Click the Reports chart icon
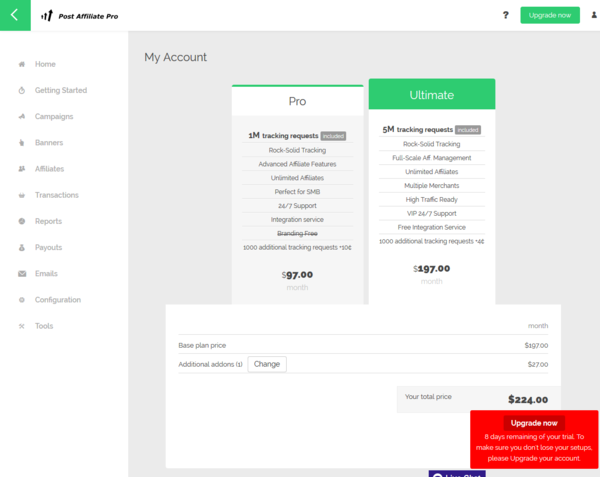Viewport: 600px width, 477px height. (22, 221)
